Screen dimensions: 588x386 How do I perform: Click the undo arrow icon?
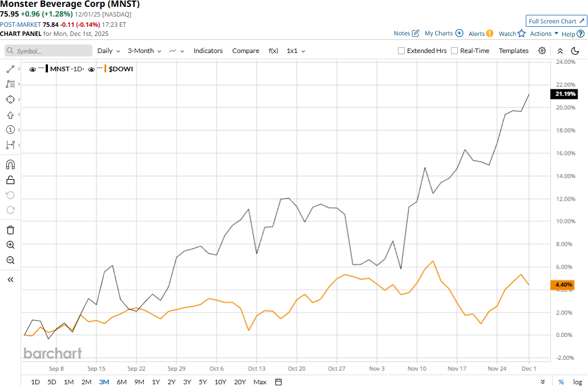click(10, 195)
